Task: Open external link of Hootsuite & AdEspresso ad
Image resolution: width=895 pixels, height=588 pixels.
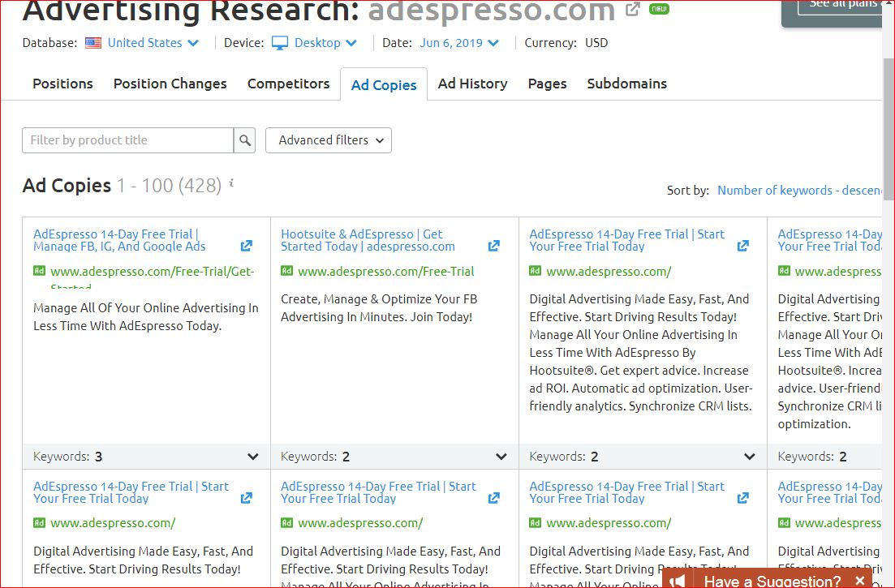Action: coord(494,246)
